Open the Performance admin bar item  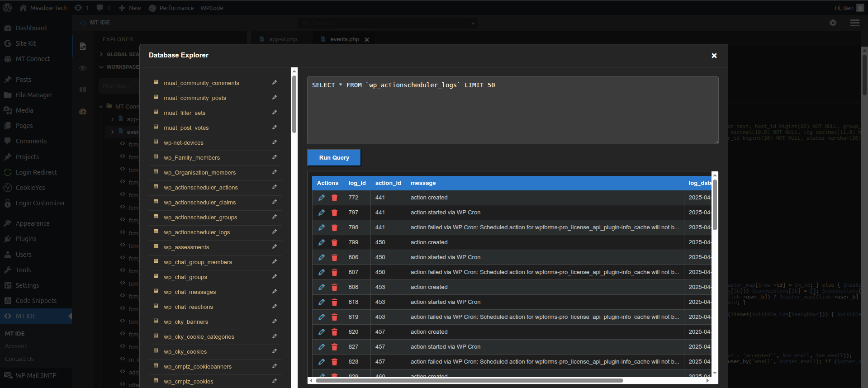171,8
